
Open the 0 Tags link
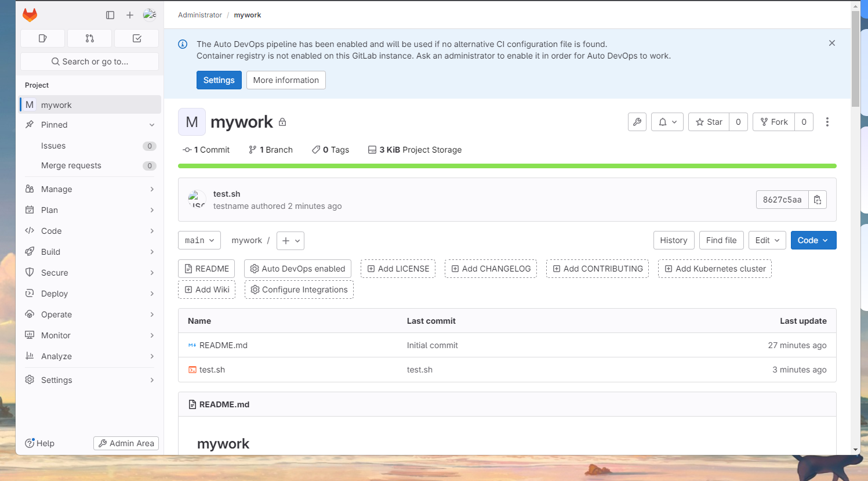click(x=331, y=150)
